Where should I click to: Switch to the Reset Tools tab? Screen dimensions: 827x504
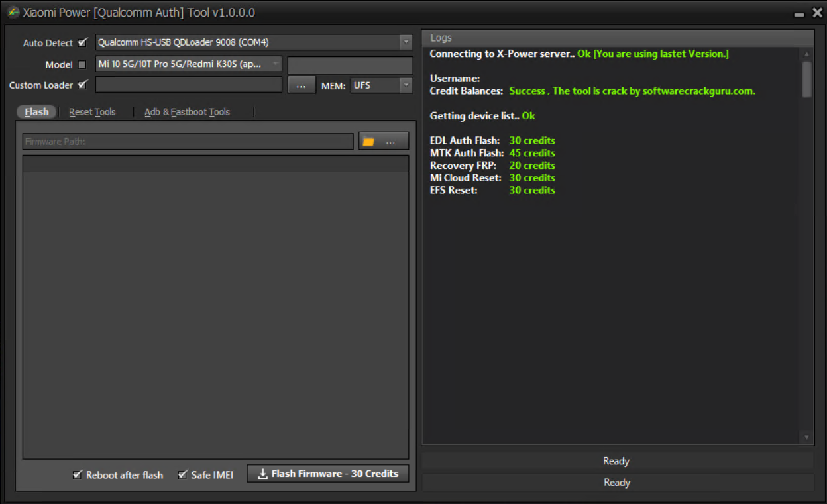[x=92, y=112]
